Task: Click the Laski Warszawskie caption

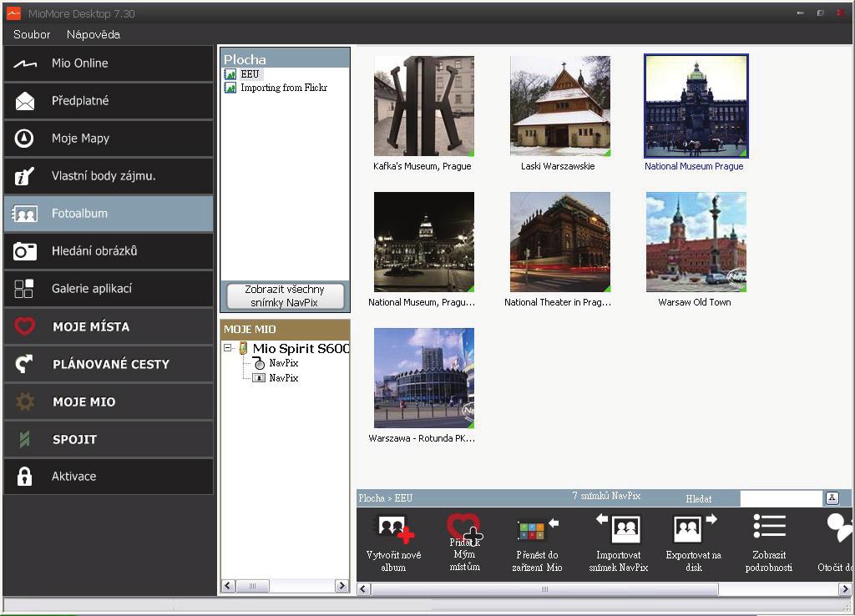Action: point(558,166)
